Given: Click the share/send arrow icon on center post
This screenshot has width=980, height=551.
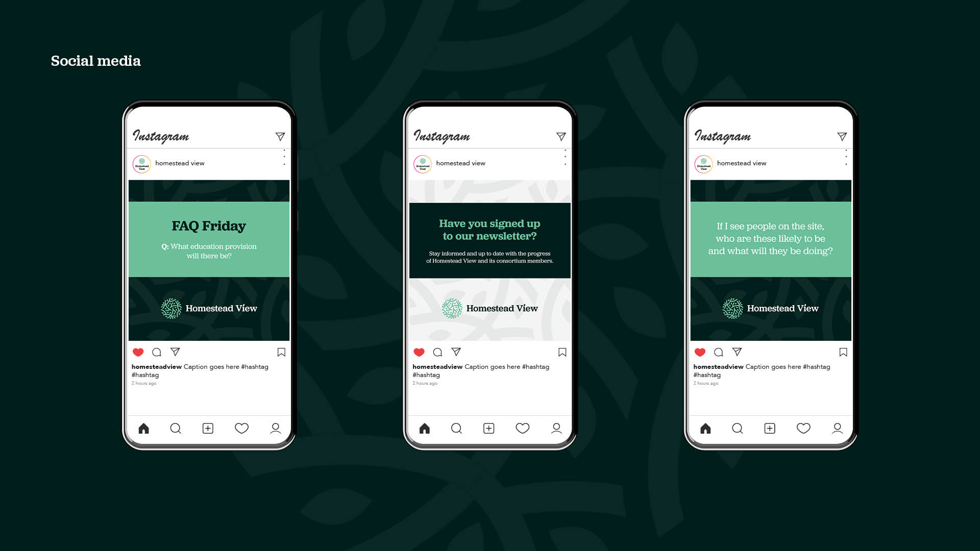Looking at the screenshot, I should pos(455,352).
